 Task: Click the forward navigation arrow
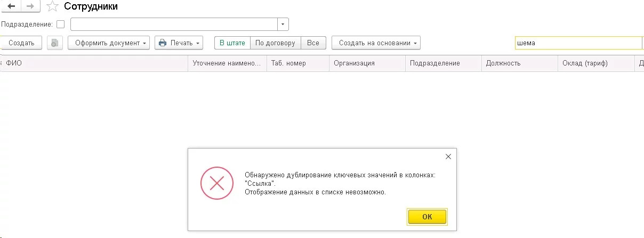(x=31, y=6)
